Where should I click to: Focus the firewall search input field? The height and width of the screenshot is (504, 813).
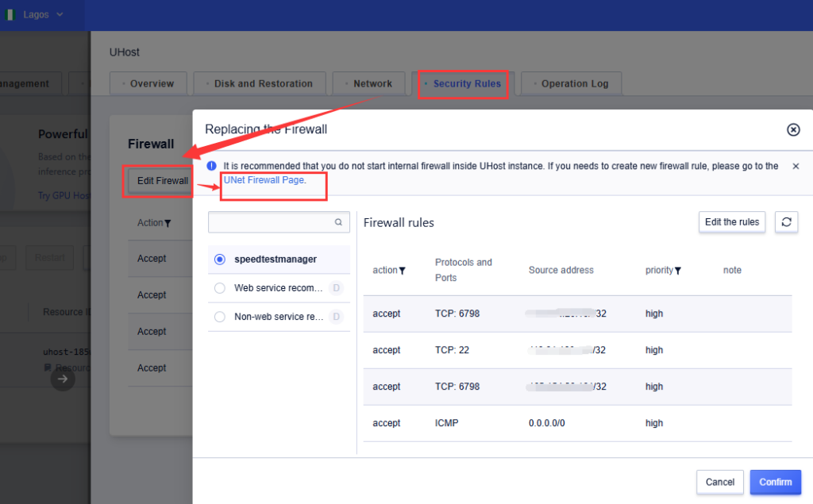279,222
